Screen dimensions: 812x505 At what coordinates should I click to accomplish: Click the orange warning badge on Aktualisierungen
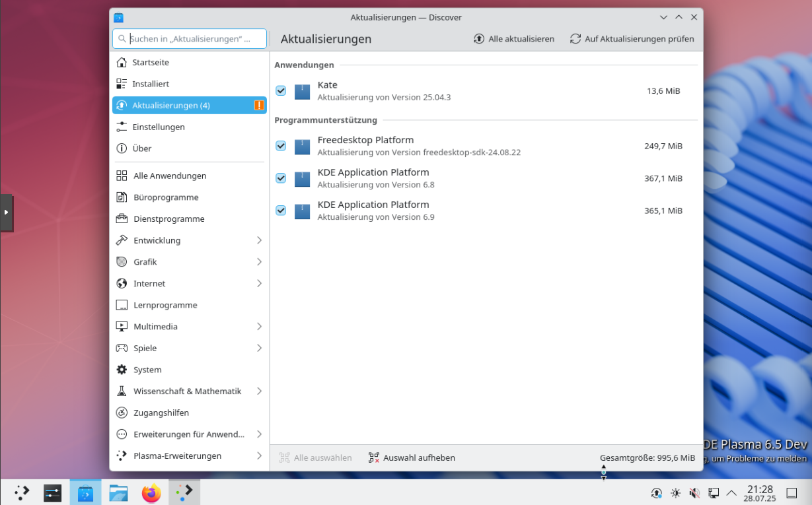(x=259, y=105)
